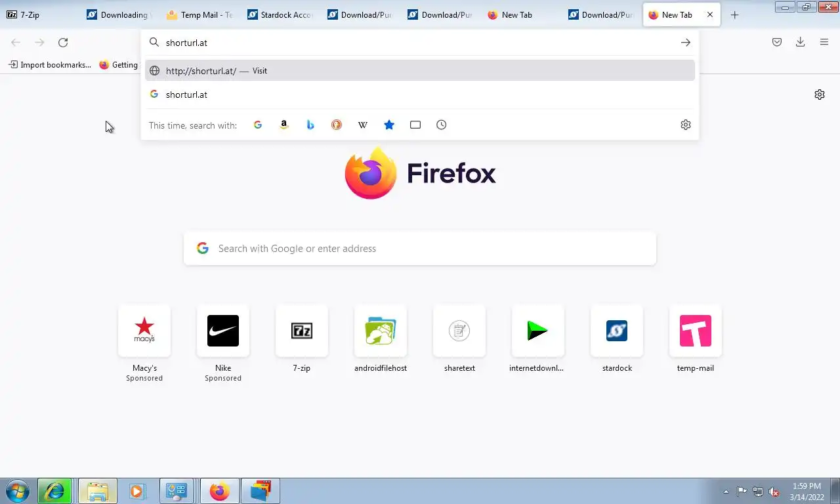
Task: Launch Internet Explorer from the taskbar
Action: click(x=54, y=491)
